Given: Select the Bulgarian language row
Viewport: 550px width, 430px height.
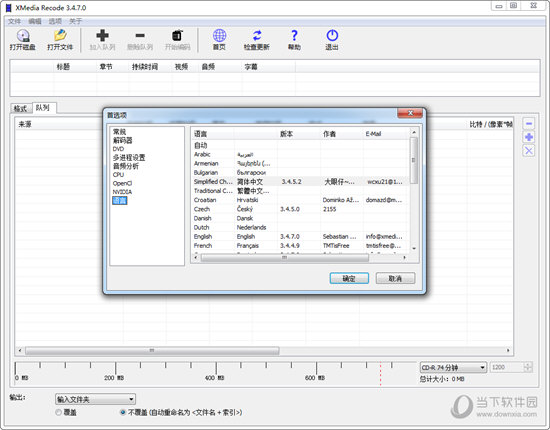Looking at the screenshot, I should tap(301, 173).
